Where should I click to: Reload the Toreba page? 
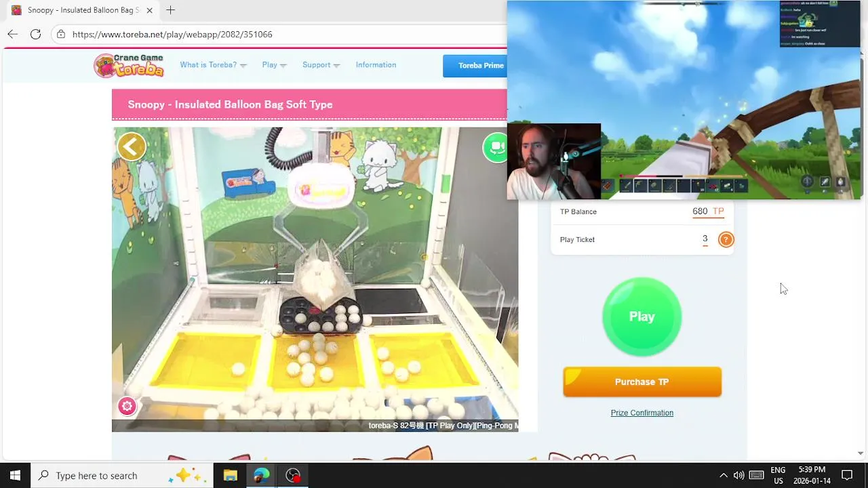point(35,34)
